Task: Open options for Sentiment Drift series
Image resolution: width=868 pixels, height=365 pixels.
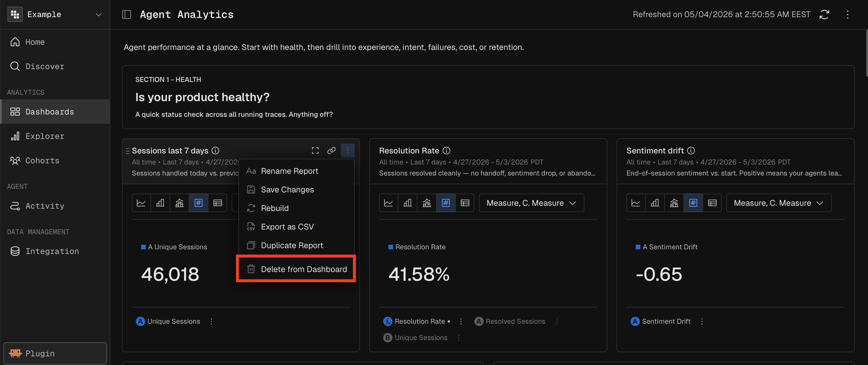Action: pyautogui.click(x=702, y=321)
